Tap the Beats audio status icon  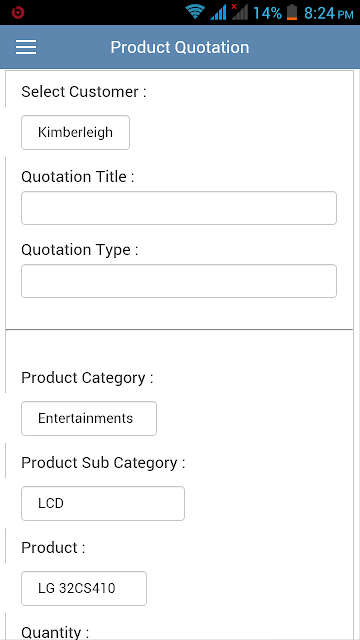[x=18, y=12]
